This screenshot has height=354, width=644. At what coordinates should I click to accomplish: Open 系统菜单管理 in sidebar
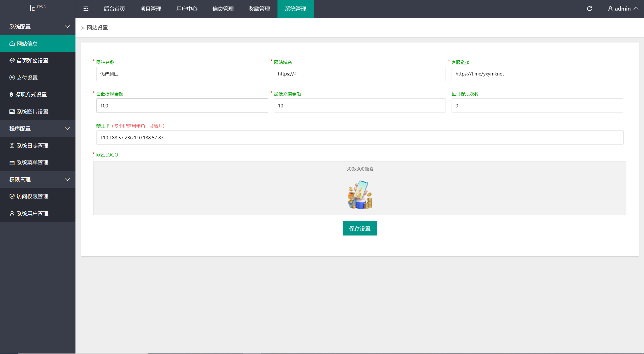click(32, 163)
